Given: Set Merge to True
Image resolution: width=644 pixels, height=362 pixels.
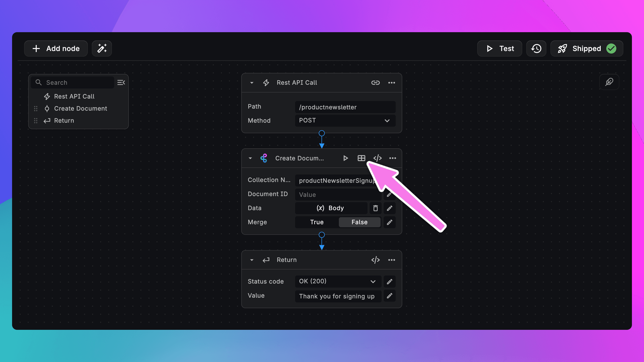Looking at the screenshot, I should [317, 222].
